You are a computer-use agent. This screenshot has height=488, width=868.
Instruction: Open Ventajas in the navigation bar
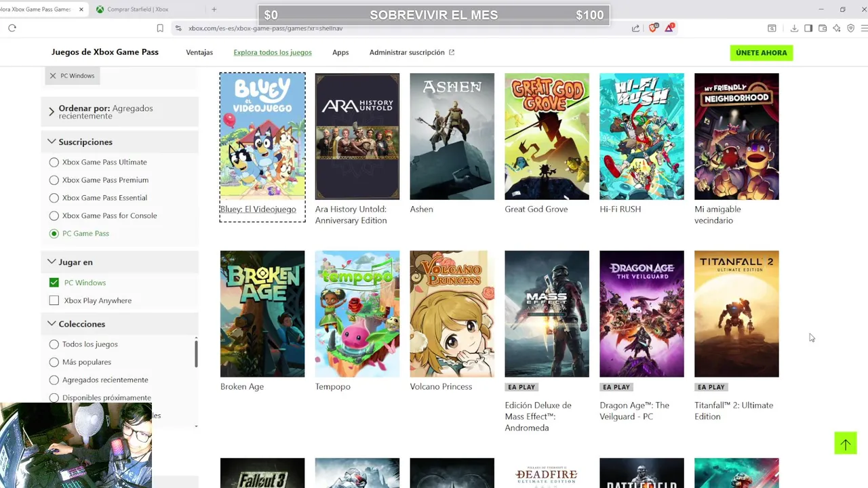tap(199, 52)
